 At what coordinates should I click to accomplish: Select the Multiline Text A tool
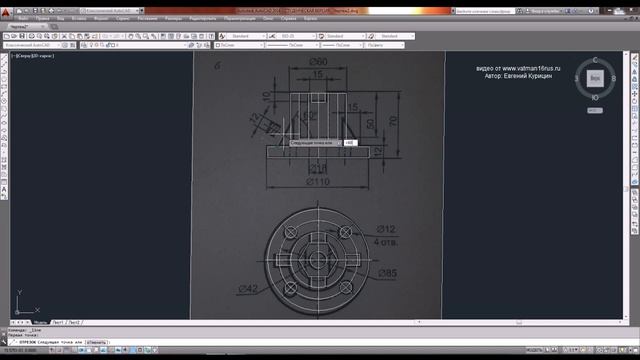tap(4, 190)
